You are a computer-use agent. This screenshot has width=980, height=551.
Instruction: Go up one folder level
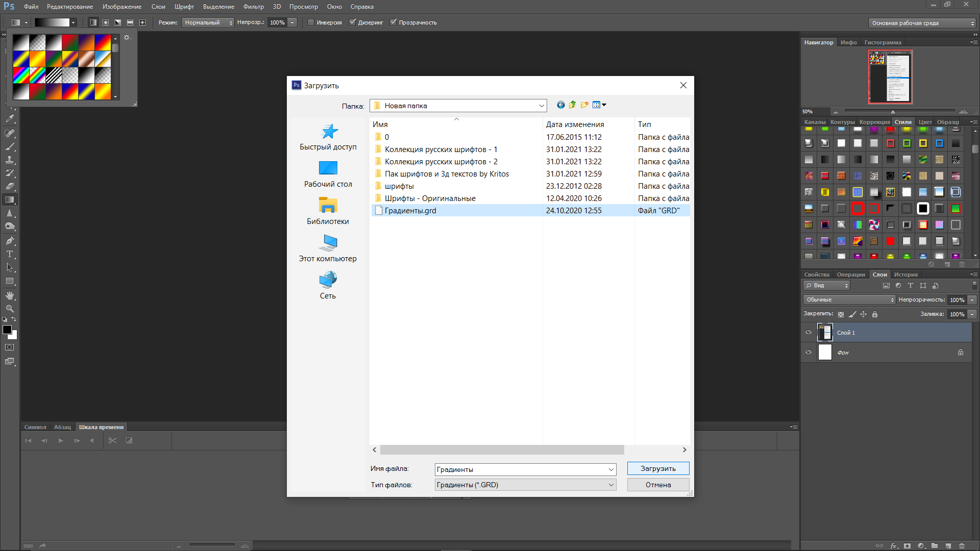pyautogui.click(x=573, y=105)
